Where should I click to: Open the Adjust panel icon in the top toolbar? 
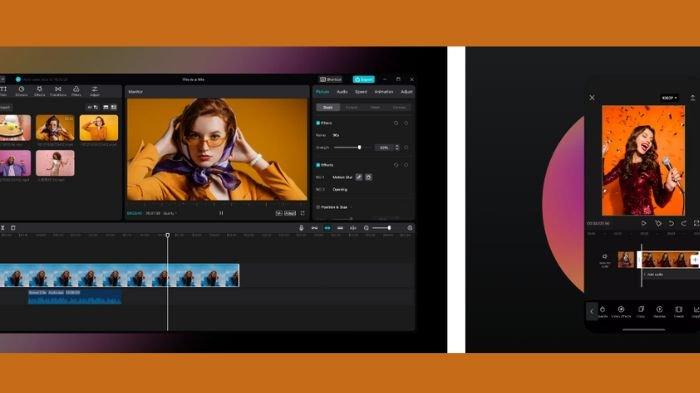(95, 91)
